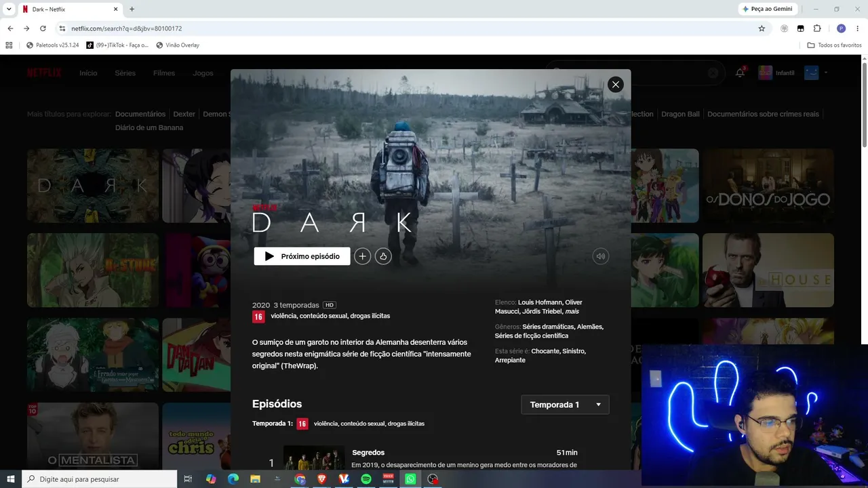Image resolution: width=868 pixels, height=488 pixels.
Task: Open the Temporada 1 season dropdown
Action: [x=565, y=405]
